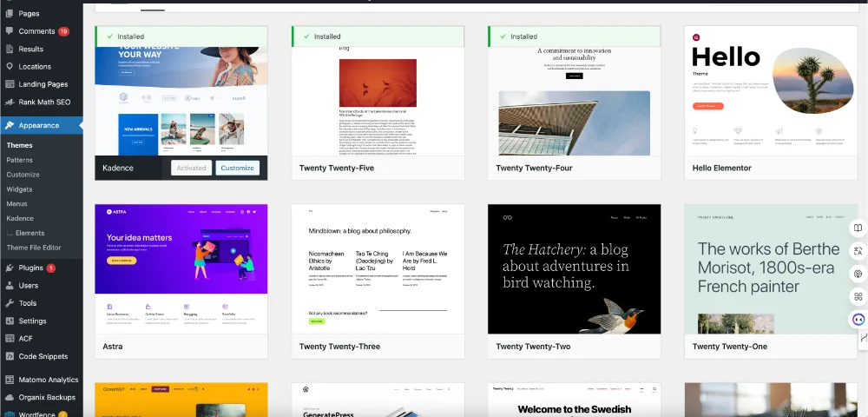Click the Tools wrench icon
This screenshot has width=868, height=417.
(x=10, y=303)
